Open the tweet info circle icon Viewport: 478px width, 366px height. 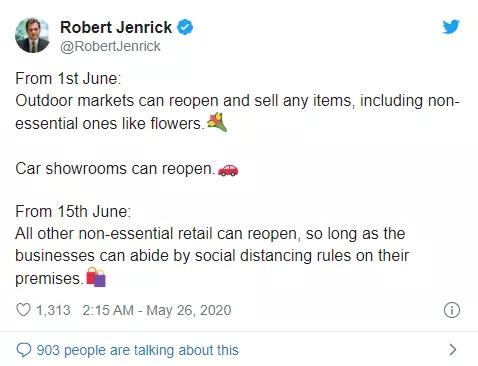coord(452,310)
